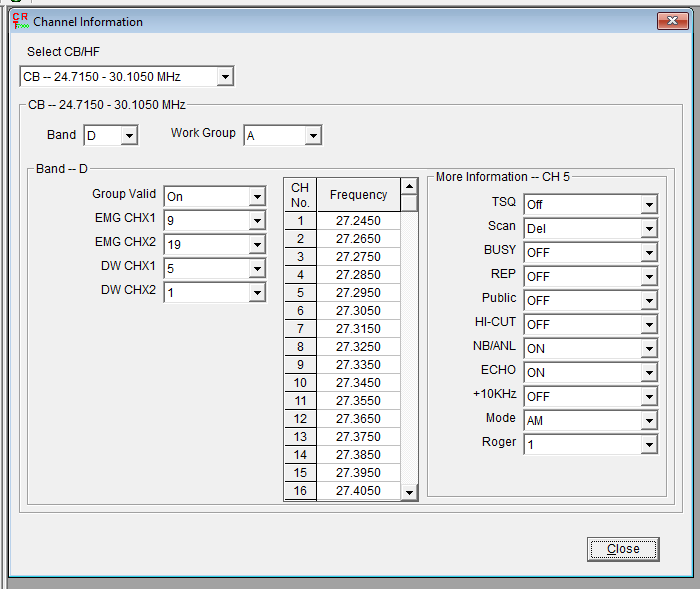This screenshot has height=589, width=700.
Task: Select channel row number 8
Action: click(x=300, y=347)
